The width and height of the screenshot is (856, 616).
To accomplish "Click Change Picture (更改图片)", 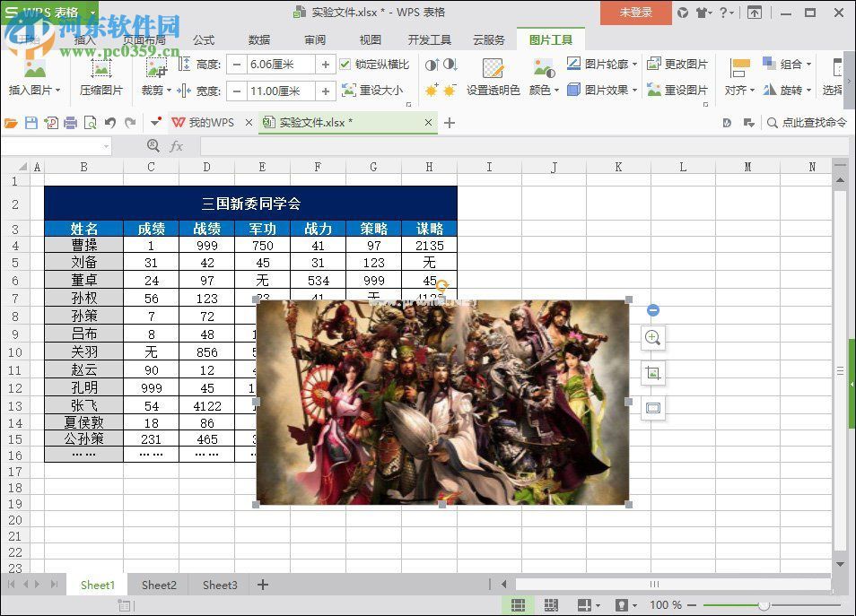I will pos(677,65).
